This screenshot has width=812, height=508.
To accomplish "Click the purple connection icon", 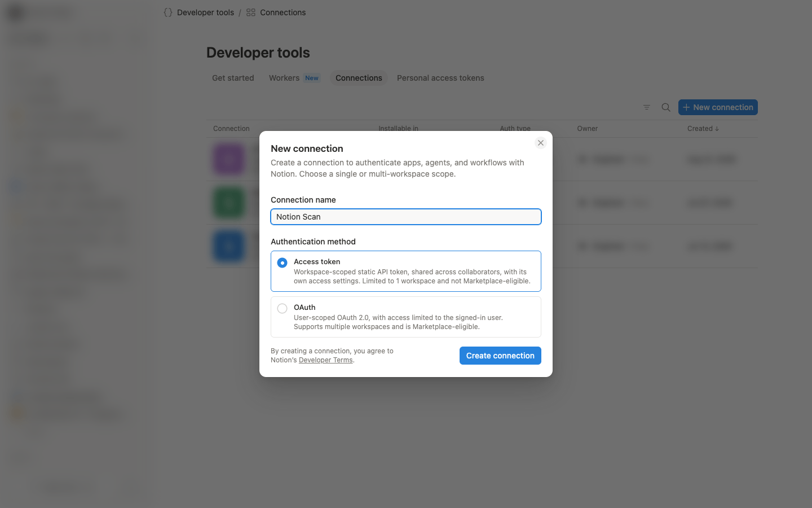I will [229, 159].
